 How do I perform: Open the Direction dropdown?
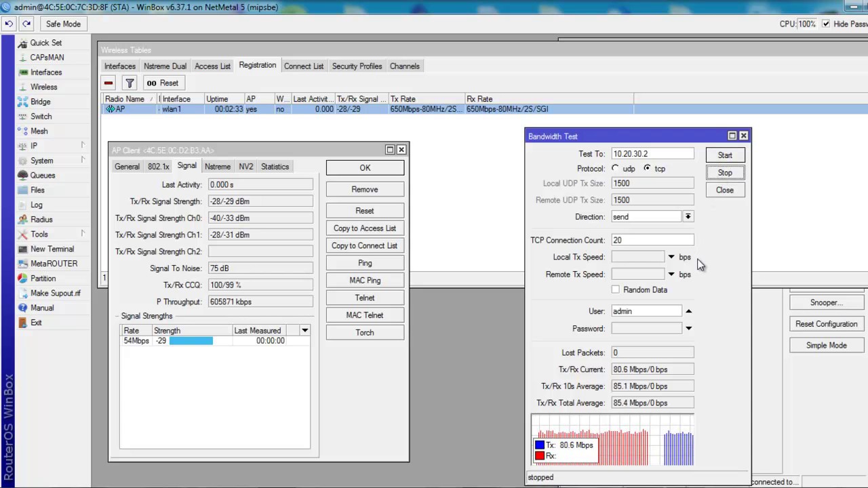coord(688,217)
